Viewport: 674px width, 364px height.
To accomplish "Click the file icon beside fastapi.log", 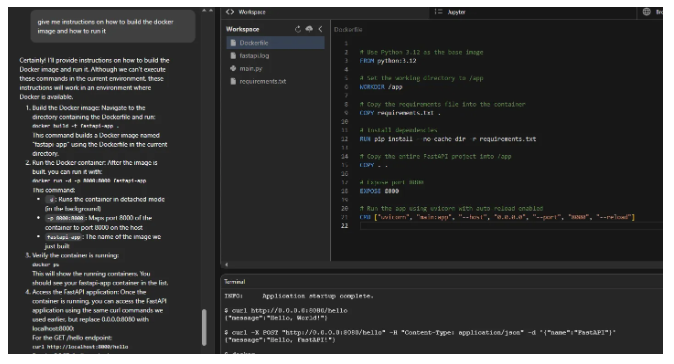I will 233,55.
